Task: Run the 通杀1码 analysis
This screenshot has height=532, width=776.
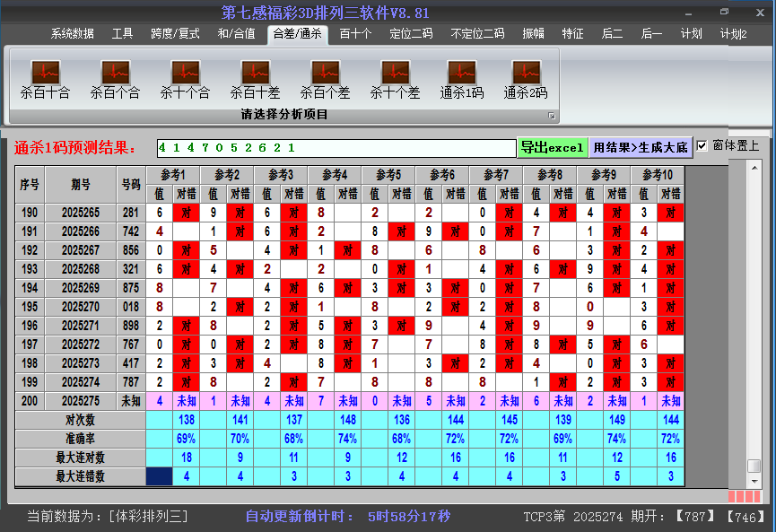Action: tap(462, 79)
